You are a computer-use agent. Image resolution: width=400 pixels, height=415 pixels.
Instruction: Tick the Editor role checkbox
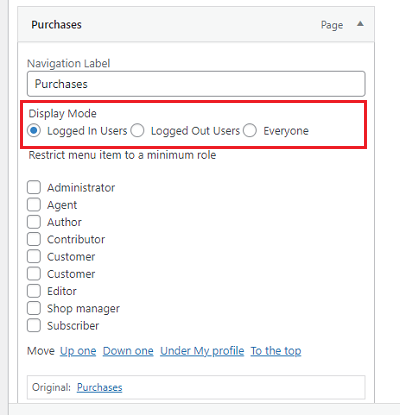tap(34, 291)
